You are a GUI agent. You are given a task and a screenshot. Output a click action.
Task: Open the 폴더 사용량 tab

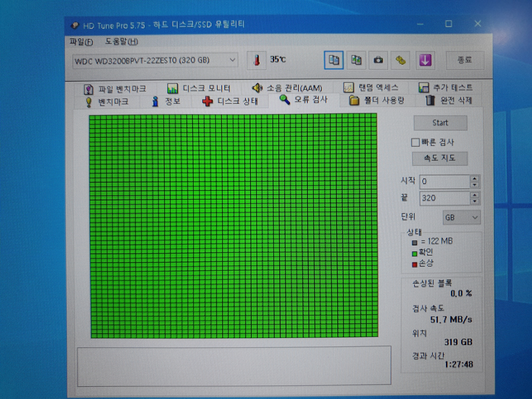(376, 101)
